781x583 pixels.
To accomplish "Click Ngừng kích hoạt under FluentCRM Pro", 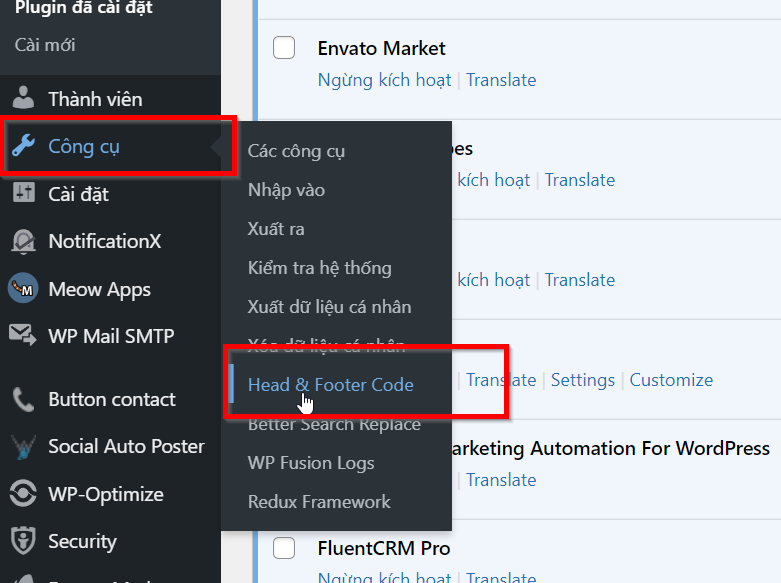I will coord(385,577).
